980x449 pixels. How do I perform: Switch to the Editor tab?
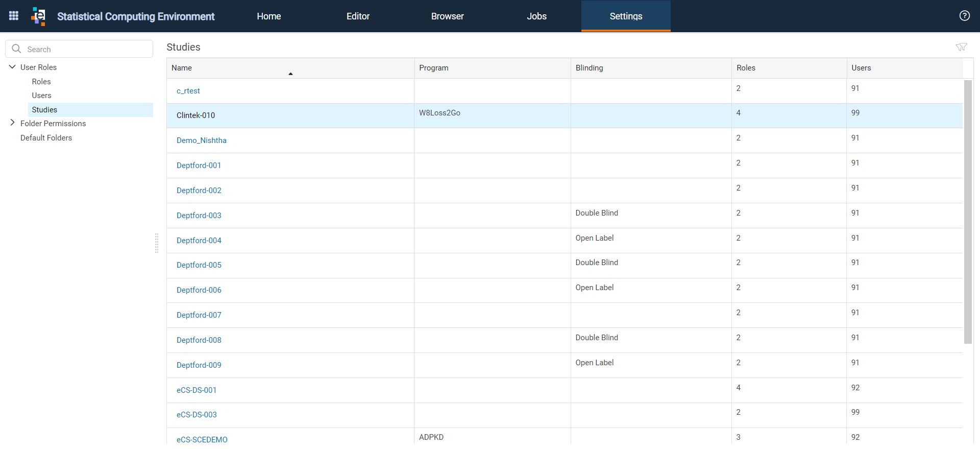(358, 16)
